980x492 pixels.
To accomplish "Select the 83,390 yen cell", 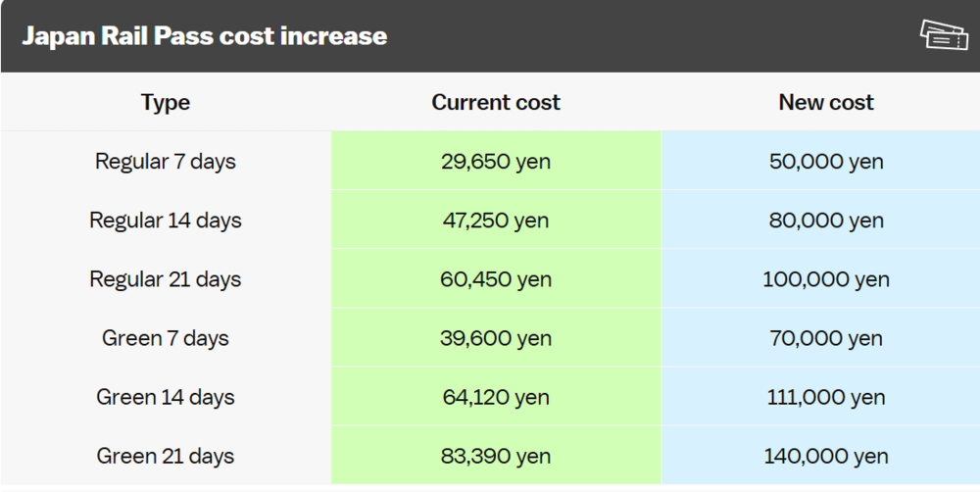I will click(496, 455).
